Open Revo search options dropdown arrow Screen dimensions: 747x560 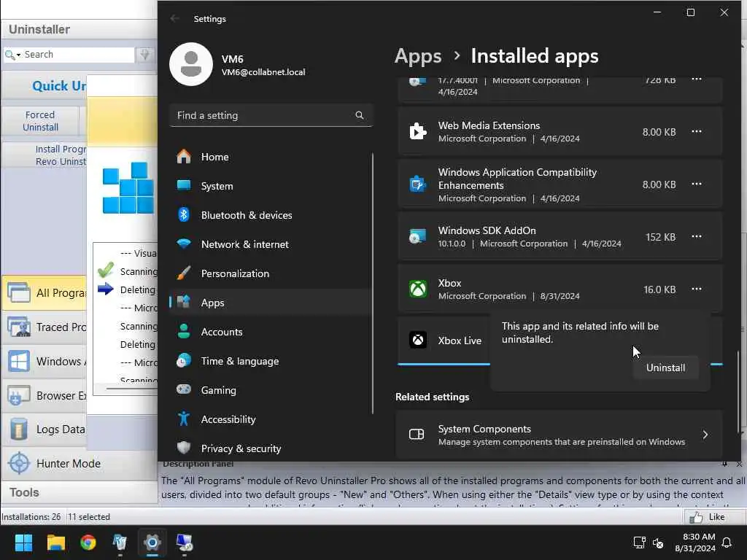[18, 55]
